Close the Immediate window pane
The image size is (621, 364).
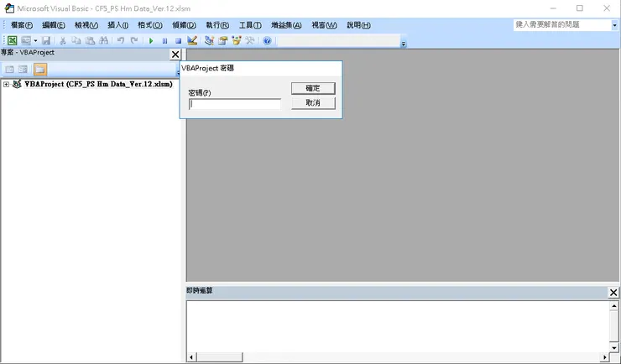point(613,293)
